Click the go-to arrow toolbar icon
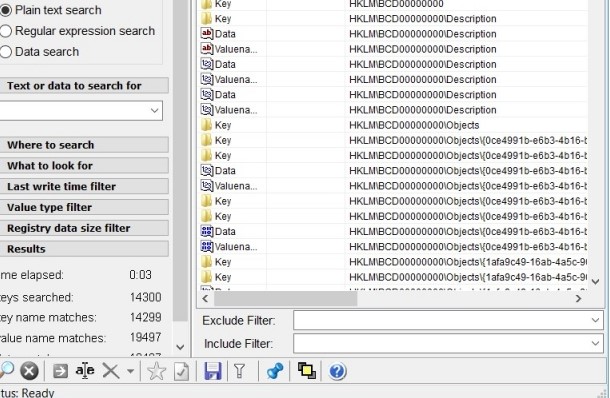This screenshot has height=398, width=610. pos(60,371)
